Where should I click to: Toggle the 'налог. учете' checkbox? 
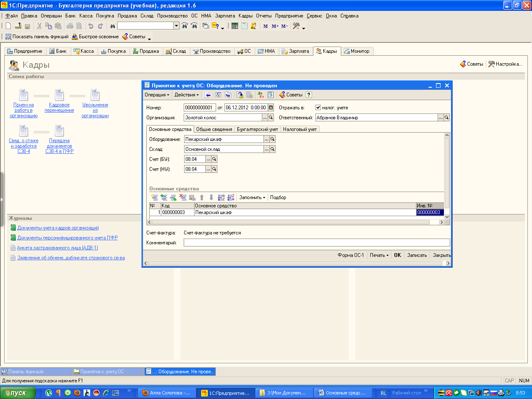tap(318, 107)
